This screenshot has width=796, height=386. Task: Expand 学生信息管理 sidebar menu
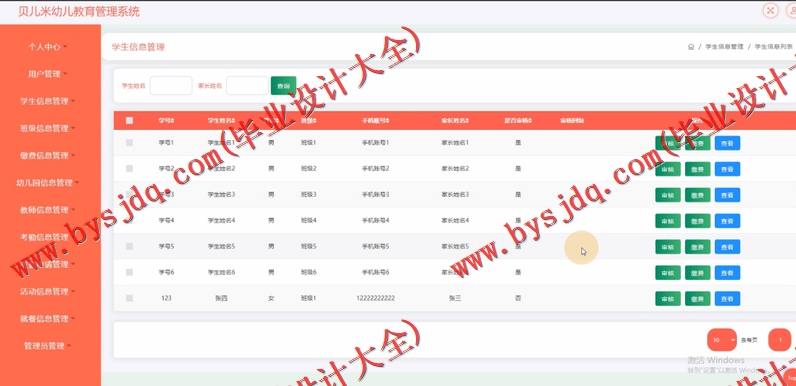[x=48, y=101]
